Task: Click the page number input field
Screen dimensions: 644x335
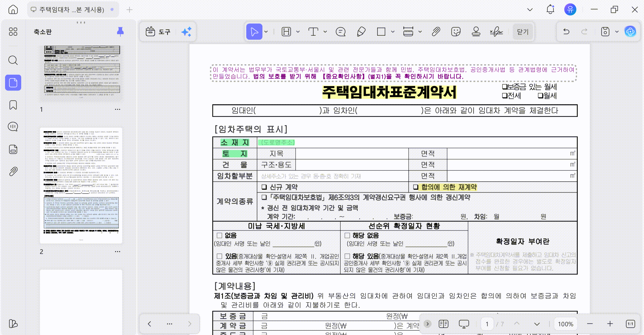Action: click(x=487, y=324)
